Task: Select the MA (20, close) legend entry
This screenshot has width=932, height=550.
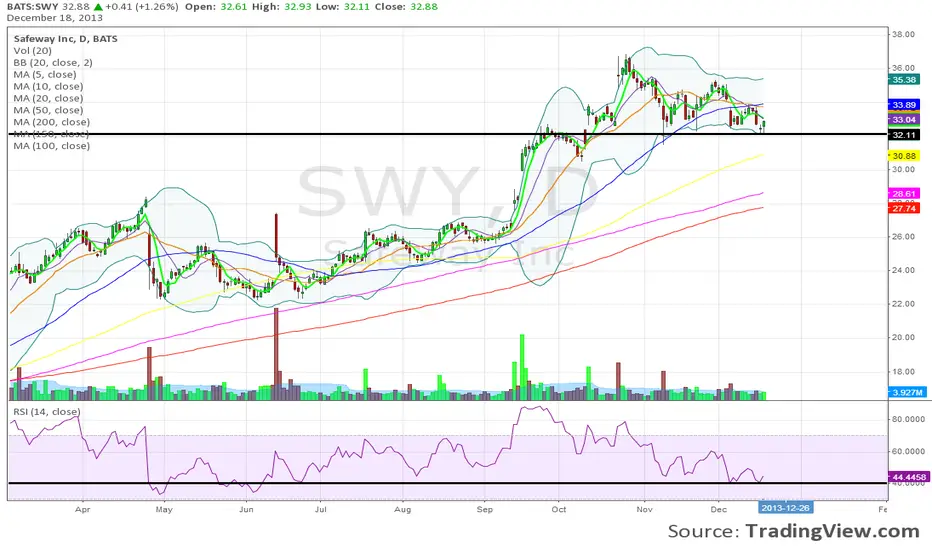Action: coord(48,98)
